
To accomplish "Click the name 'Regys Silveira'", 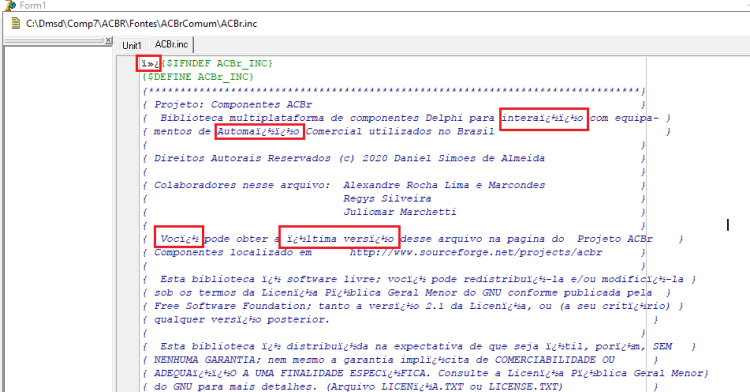I will (387, 198).
